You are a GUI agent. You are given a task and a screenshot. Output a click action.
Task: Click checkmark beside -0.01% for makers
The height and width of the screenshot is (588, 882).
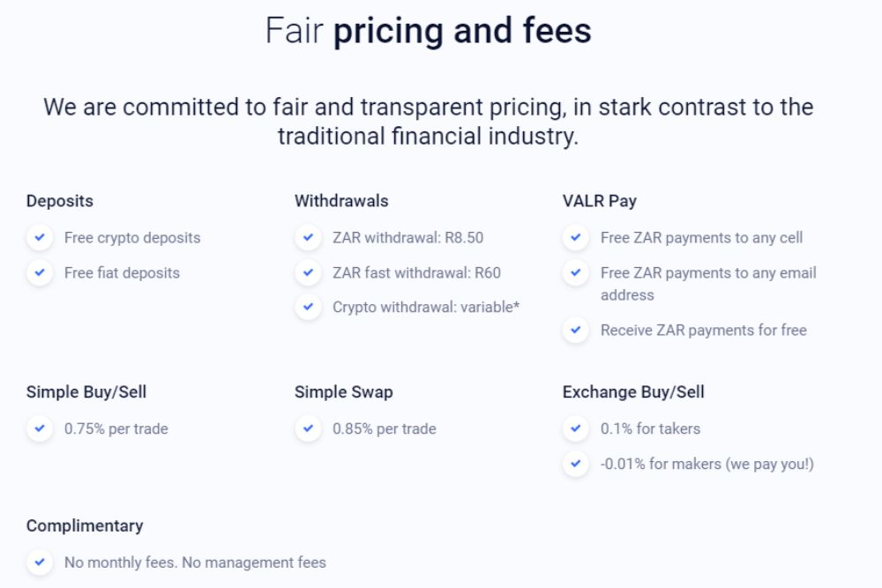point(575,464)
